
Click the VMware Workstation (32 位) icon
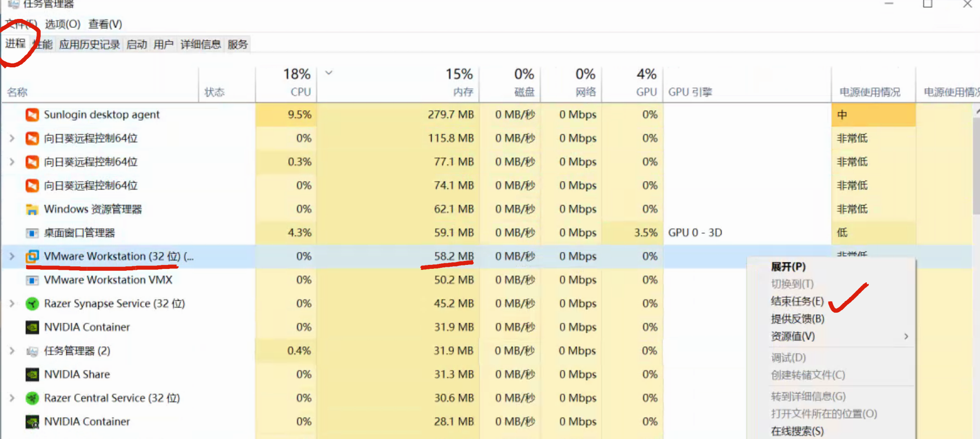pyautogui.click(x=32, y=256)
